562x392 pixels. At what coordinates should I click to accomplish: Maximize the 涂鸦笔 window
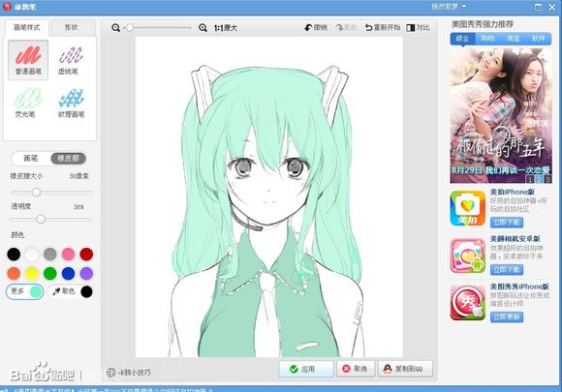point(538,7)
